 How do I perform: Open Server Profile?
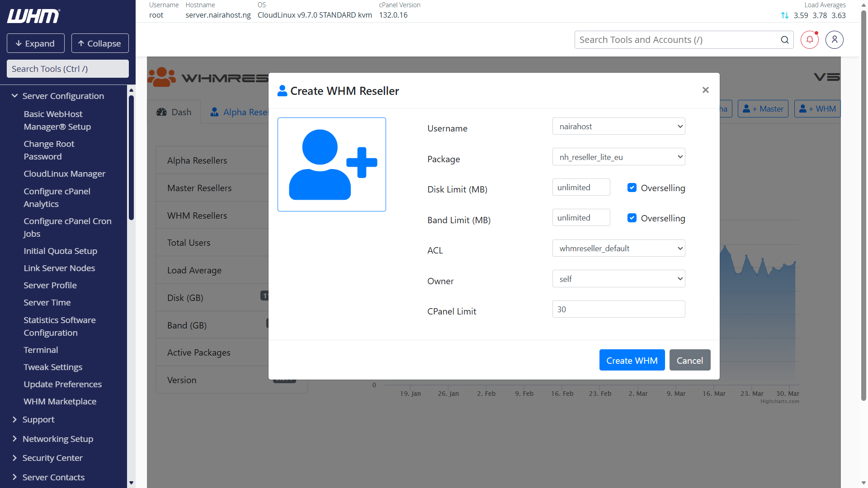pyautogui.click(x=50, y=285)
